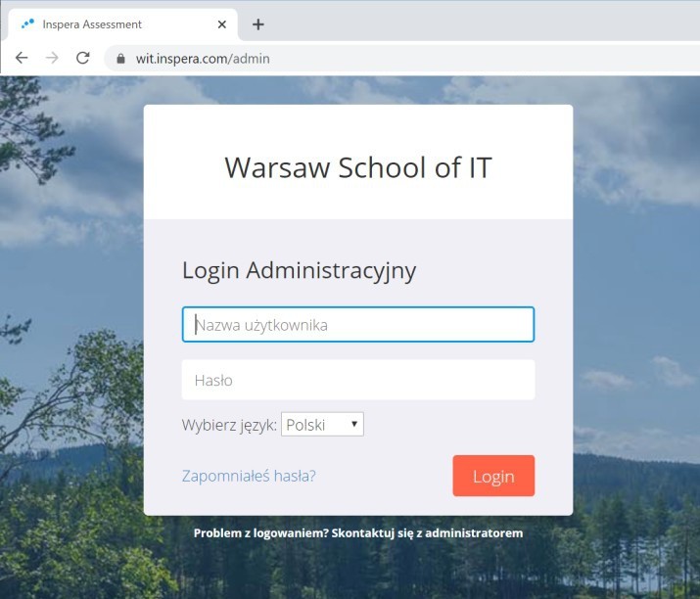Open the Zapomniałeś hasła? link
Viewport: 700px width, 599px height.
(249, 476)
